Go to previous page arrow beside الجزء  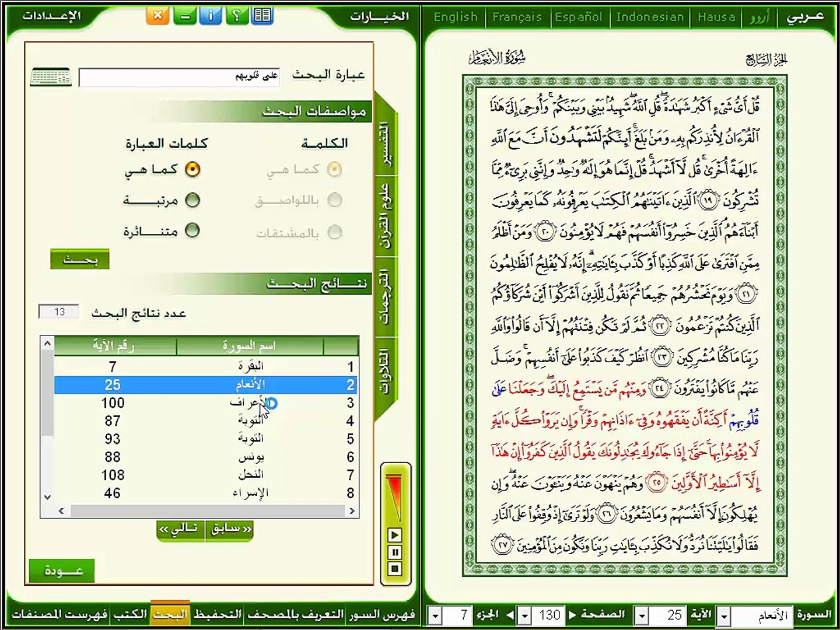tap(510, 615)
